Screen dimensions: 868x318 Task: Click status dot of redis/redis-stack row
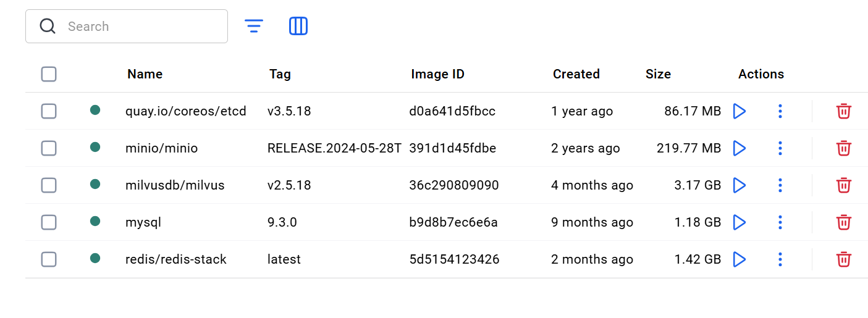95,258
